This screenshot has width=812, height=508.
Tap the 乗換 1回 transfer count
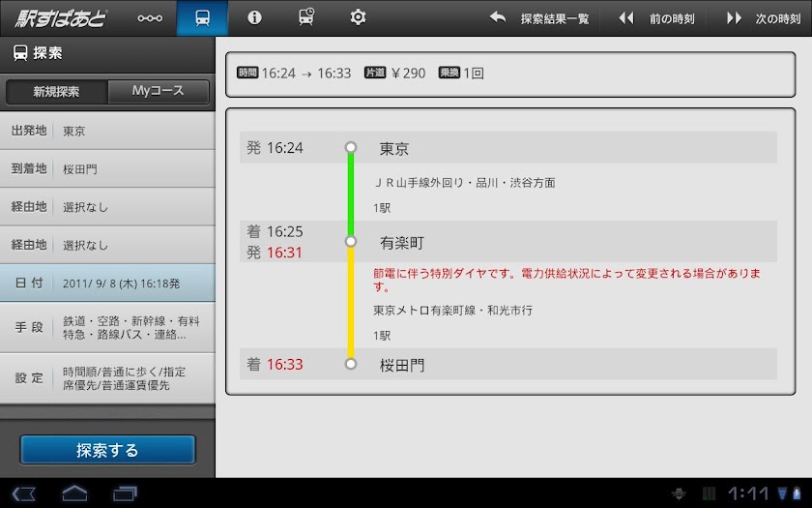461,74
